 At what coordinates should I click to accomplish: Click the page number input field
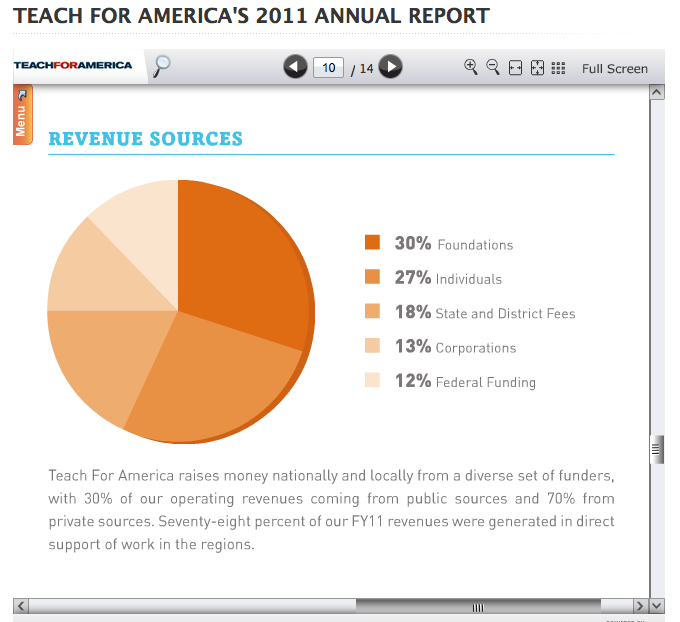pyautogui.click(x=328, y=68)
